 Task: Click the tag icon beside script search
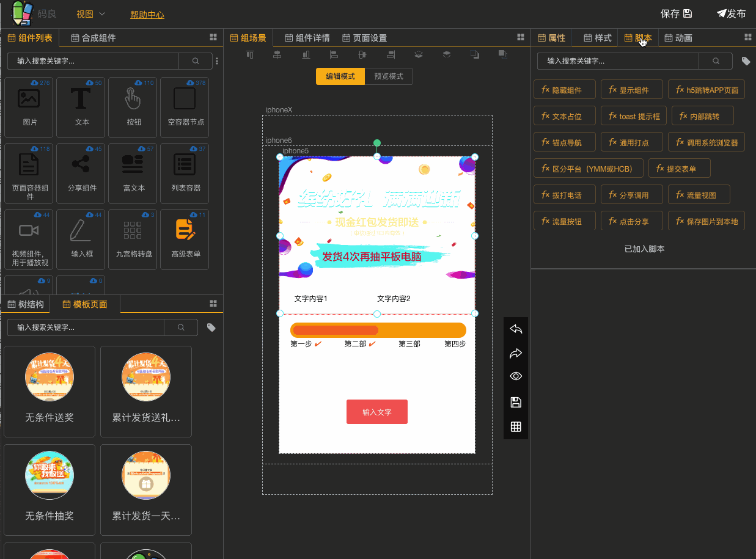(x=746, y=61)
